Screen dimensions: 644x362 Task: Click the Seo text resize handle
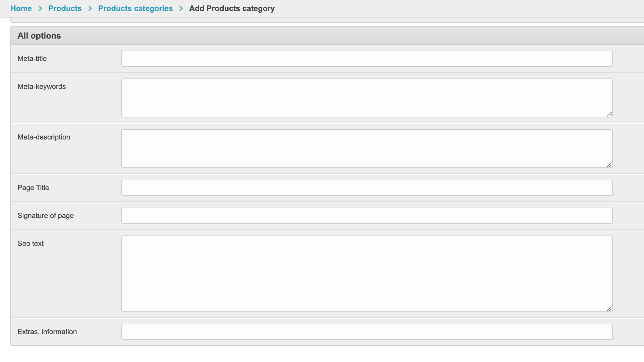609,309
